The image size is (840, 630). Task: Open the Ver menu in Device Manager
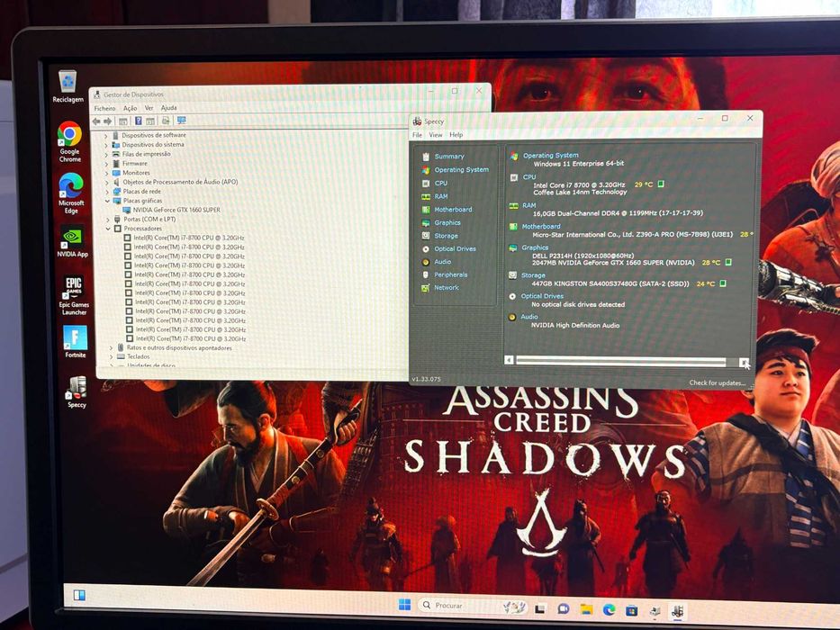(x=149, y=108)
